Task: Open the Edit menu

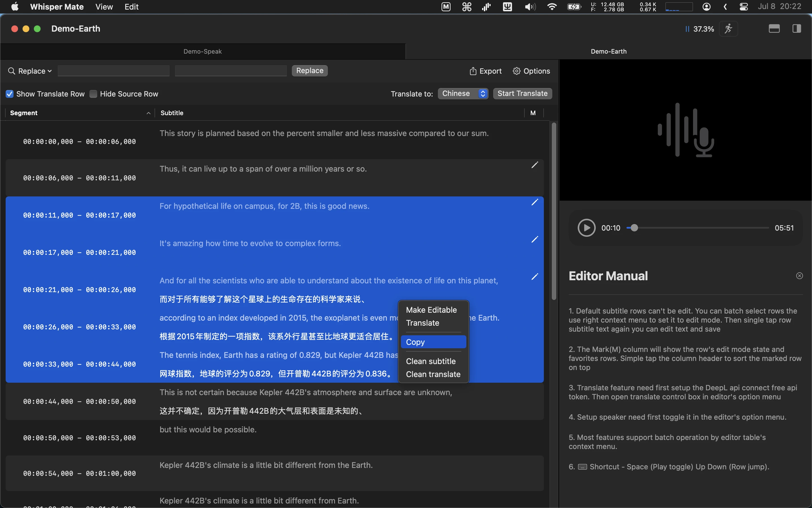Action: click(132, 7)
